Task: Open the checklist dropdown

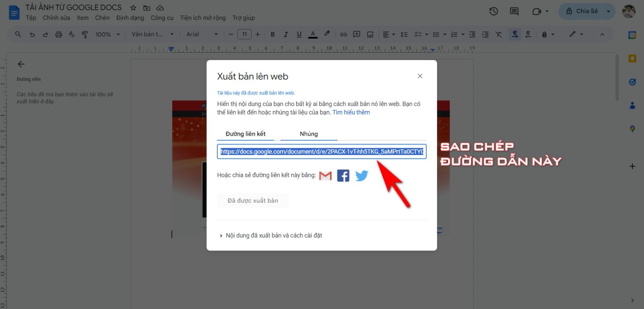Action: point(421,34)
